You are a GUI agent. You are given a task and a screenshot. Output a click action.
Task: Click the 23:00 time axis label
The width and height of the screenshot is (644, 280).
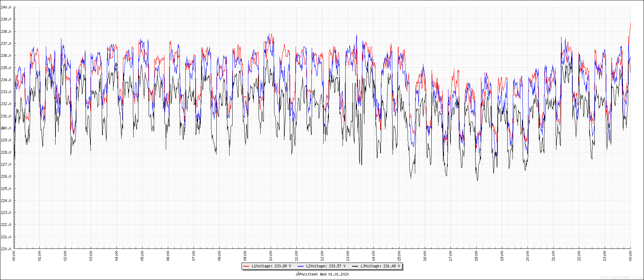pos(605,256)
